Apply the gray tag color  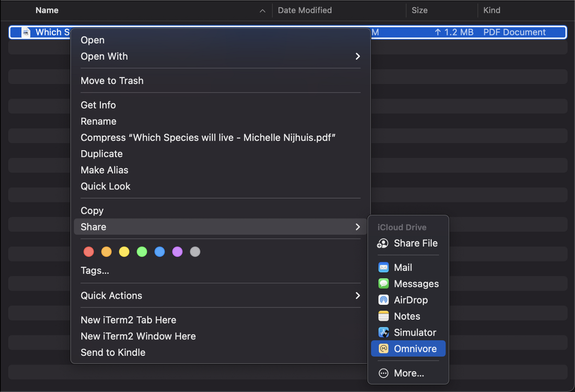(195, 252)
